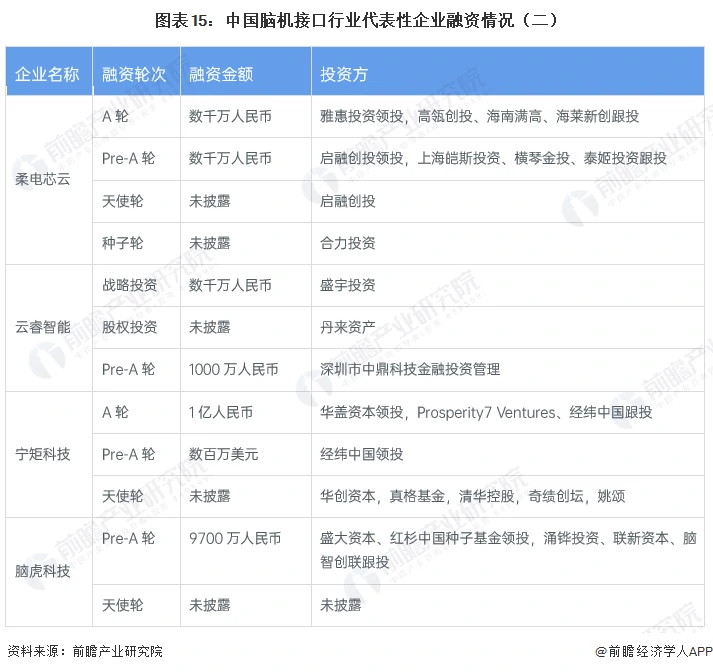Image resolution: width=713 pixels, height=672 pixels.
Task: Select the 云睿智能 company cell
Action: pyautogui.click(x=43, y=327)
